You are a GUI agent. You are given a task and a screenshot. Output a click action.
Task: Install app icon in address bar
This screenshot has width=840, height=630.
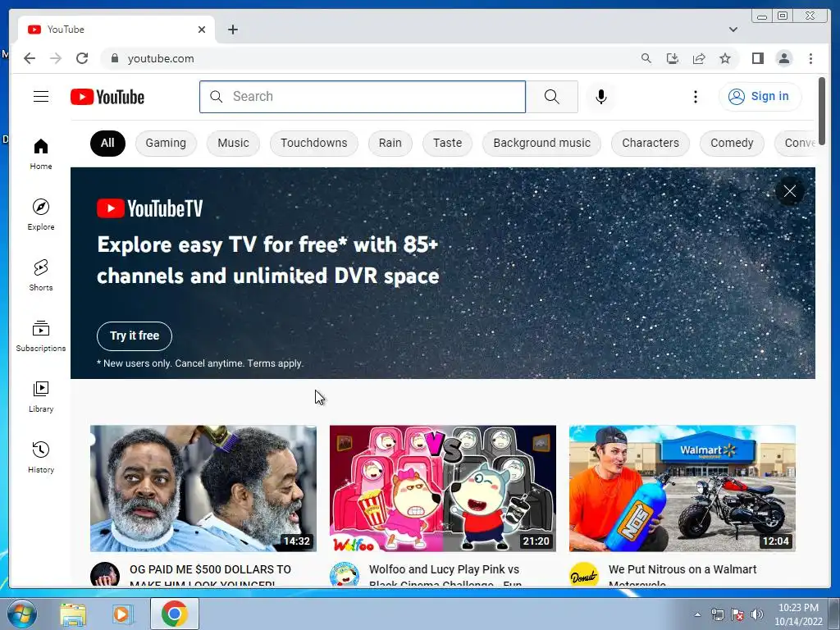point(673,58)
